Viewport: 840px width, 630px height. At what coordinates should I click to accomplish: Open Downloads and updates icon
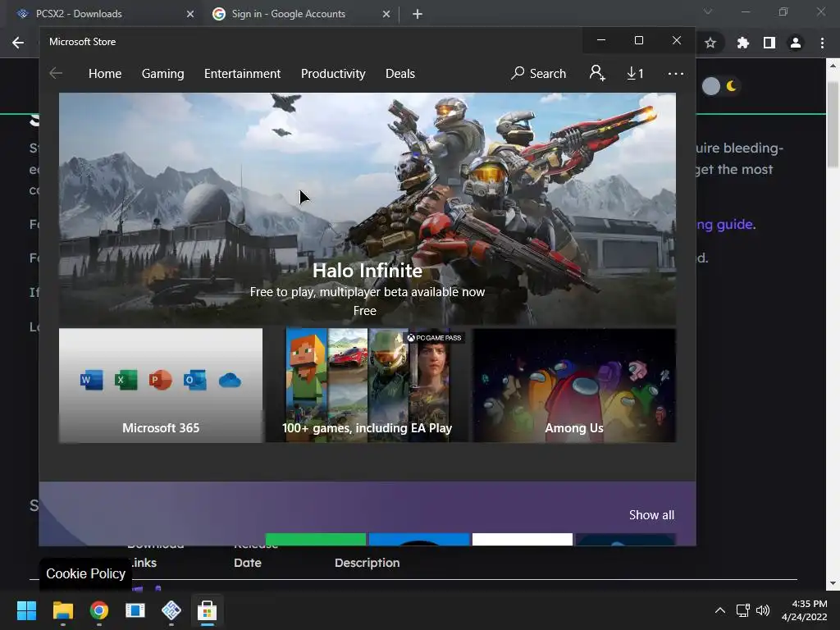point(635,73)
